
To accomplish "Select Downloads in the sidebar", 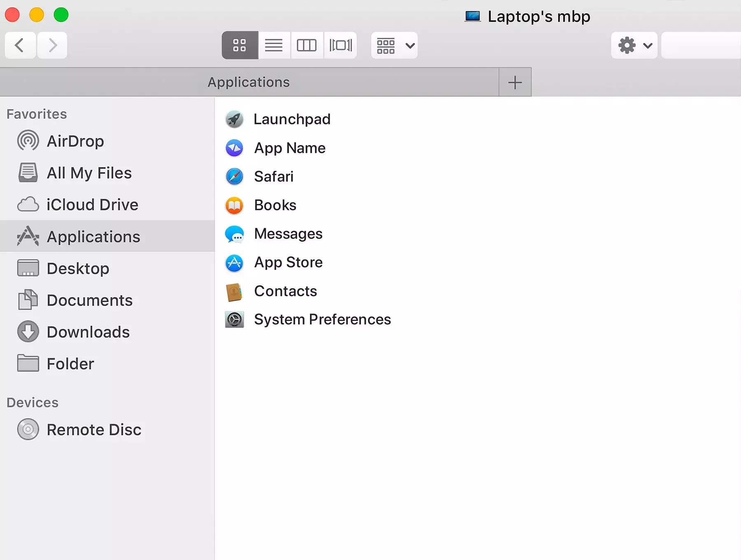I will [x=107, y=331].
